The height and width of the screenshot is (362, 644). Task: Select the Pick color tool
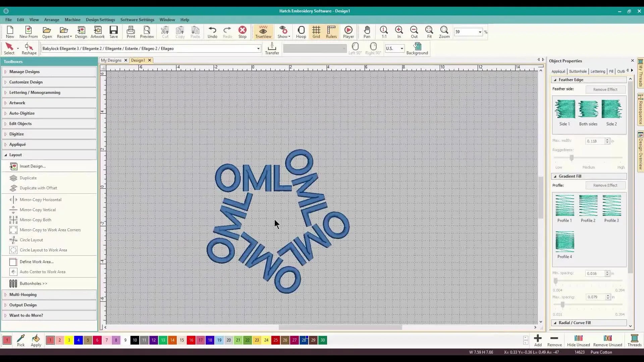point(21,341)
